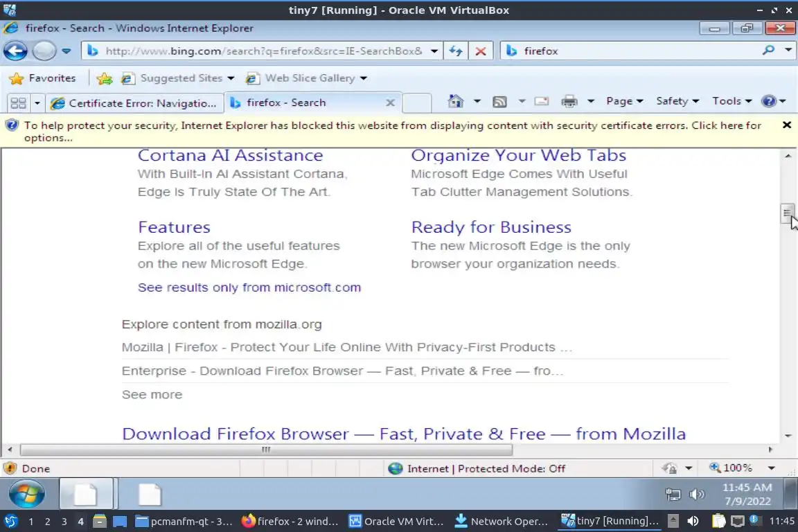Click the 11:45 AM 7/9/2022 clock
Image resolution: width=798 pixels, height=532 pixels.
(x=747, y=494)
